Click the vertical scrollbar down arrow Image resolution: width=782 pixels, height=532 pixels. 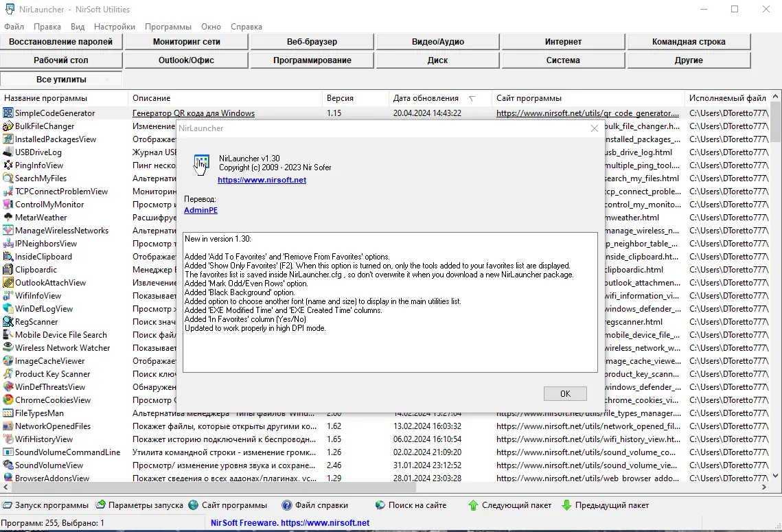tap(776, 476)
